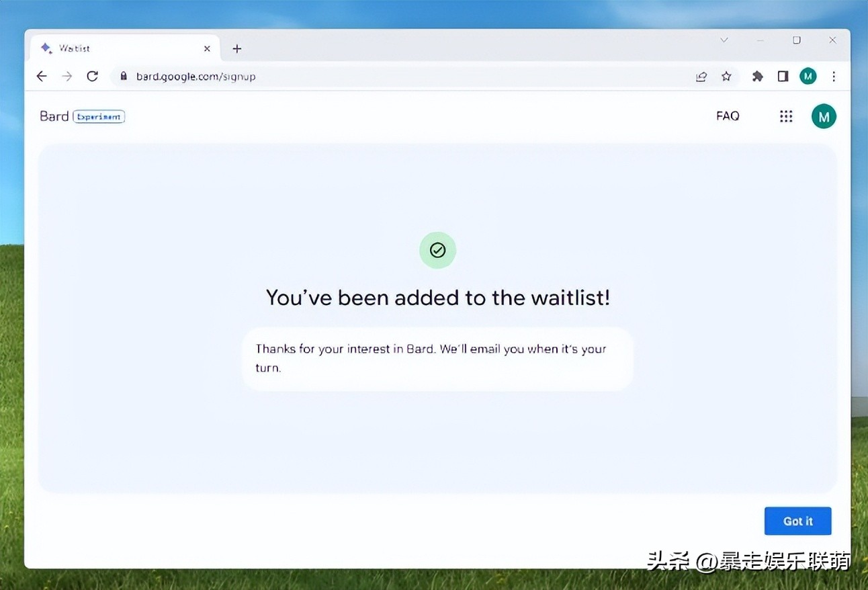Open the tab search chevron near window controls
The height and width of the screenshot is (590, 868).
(x=724, y=40)
